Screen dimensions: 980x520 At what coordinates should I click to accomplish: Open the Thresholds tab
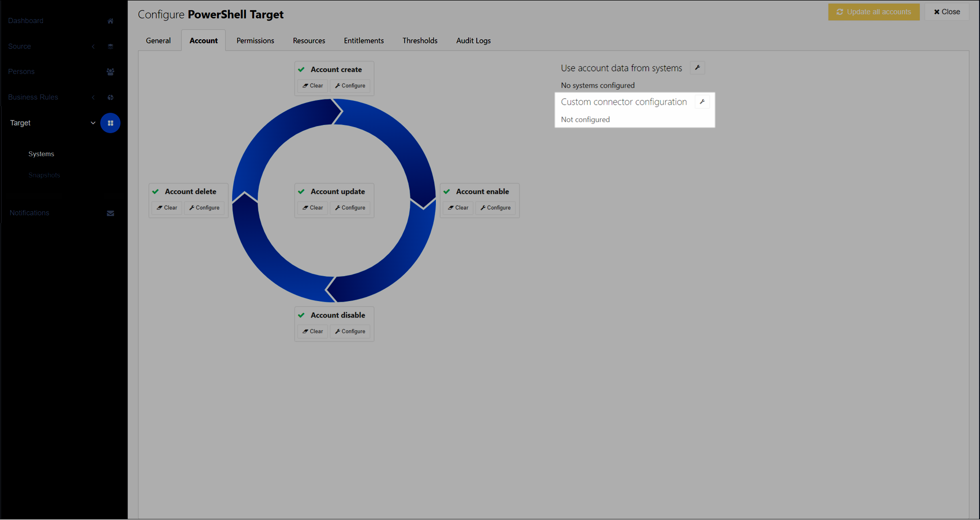pos(420,40)
